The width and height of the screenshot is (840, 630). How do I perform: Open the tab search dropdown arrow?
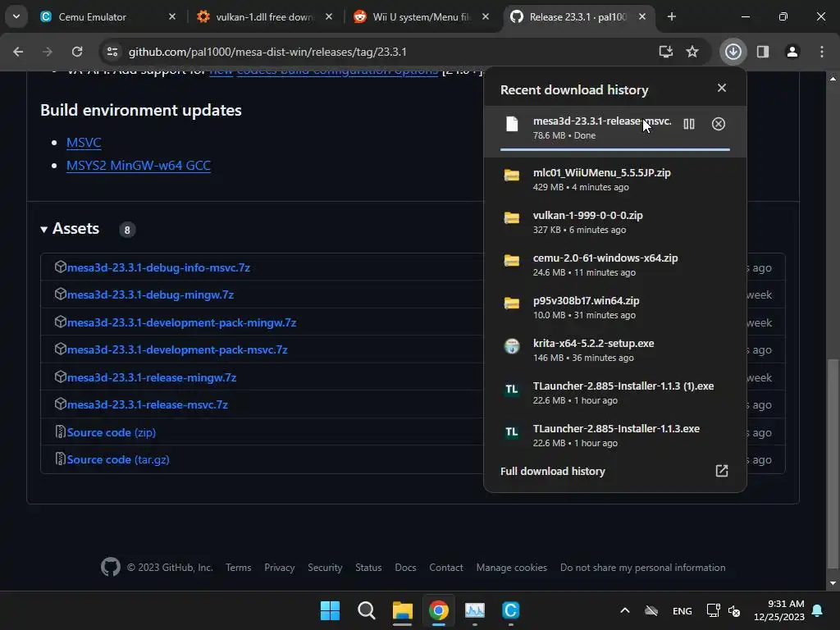[16, 16]
